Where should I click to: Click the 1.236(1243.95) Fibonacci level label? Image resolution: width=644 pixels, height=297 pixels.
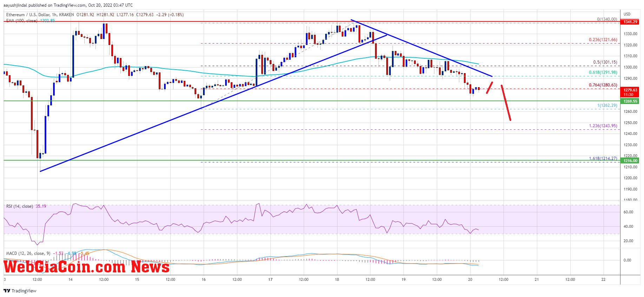coord(603,126)
